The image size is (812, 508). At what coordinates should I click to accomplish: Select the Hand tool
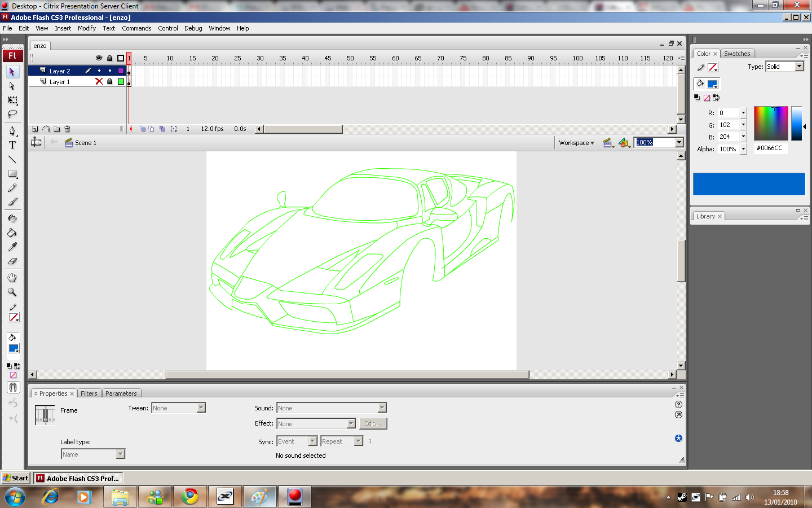click(x=12, y=278)
